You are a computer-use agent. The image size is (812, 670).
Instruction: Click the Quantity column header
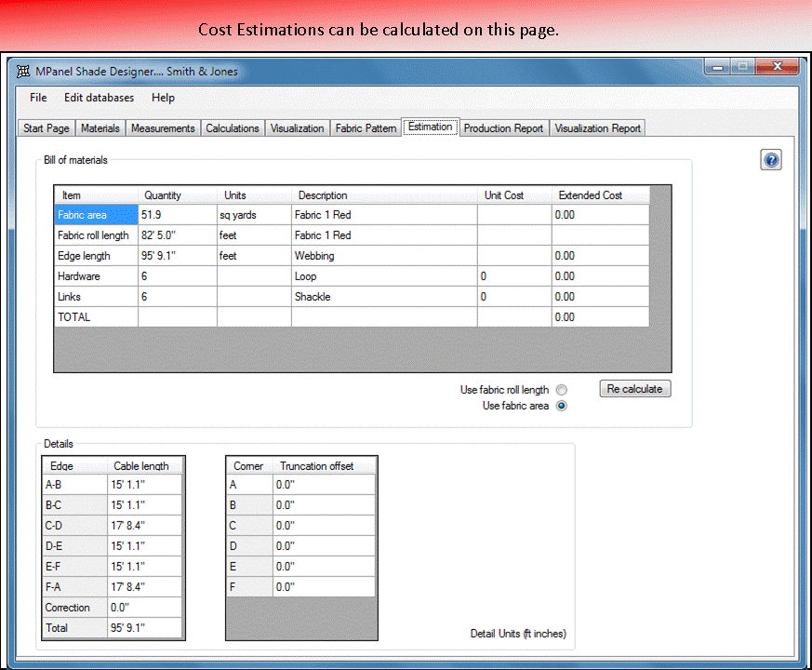click(178, 195)
